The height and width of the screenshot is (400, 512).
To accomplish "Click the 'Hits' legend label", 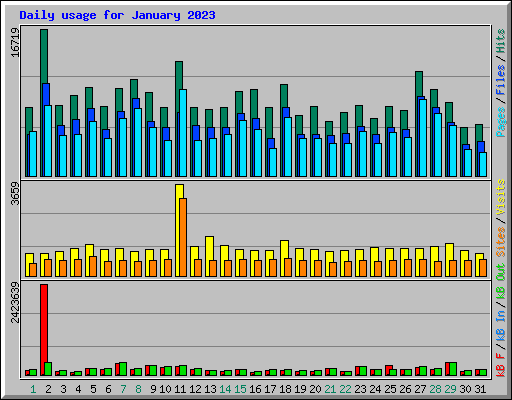I will 500,41.
